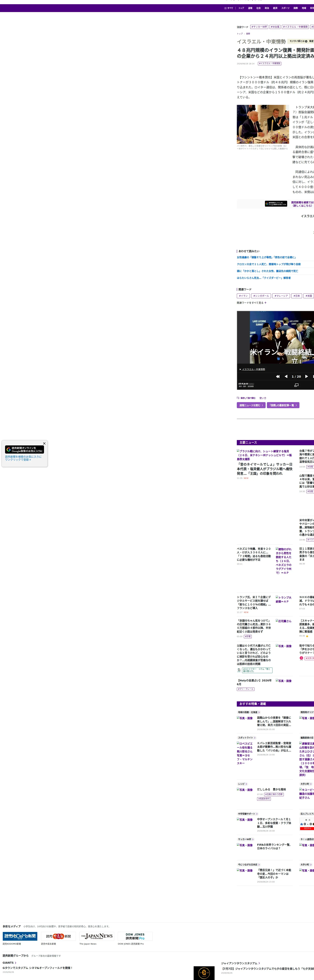Open the article photo of Trump at the table
This screenshot has height=980, width=314.
(x=263, y=124)
